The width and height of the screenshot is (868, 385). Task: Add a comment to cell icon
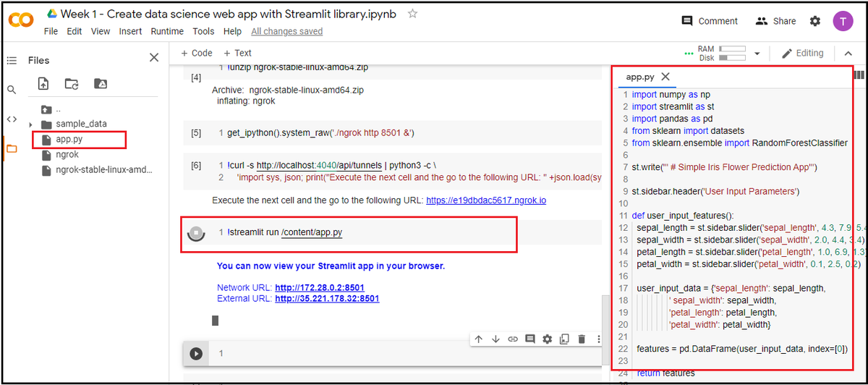tap(530, 339)
